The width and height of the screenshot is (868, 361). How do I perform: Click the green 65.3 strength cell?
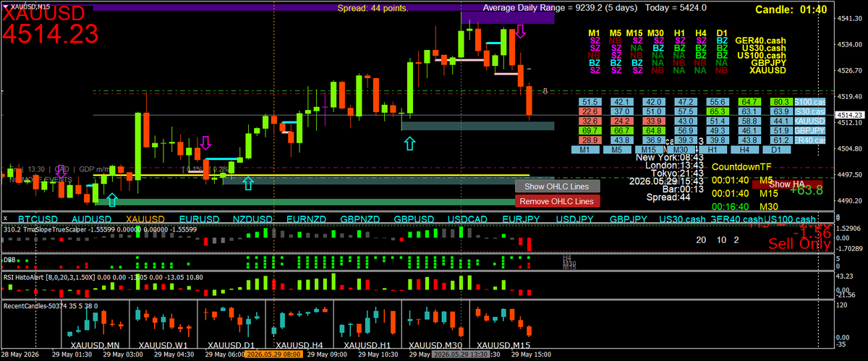(x=716, y=111)
